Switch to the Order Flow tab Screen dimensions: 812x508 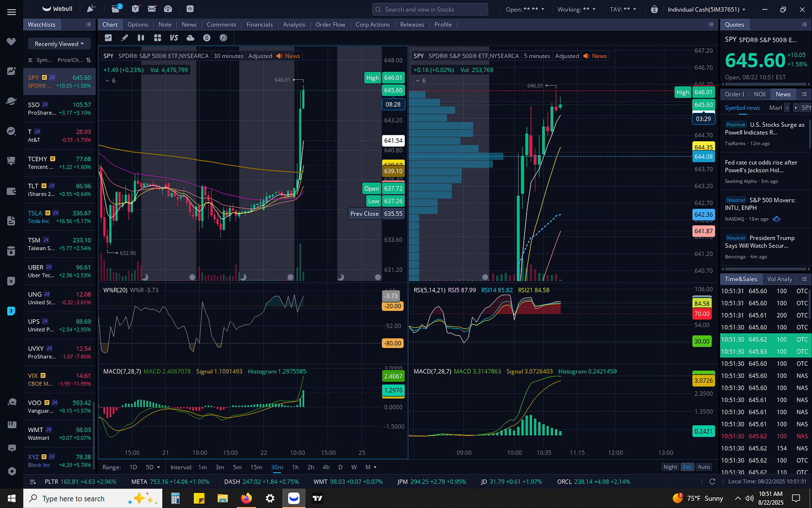[x=330, y=25]
